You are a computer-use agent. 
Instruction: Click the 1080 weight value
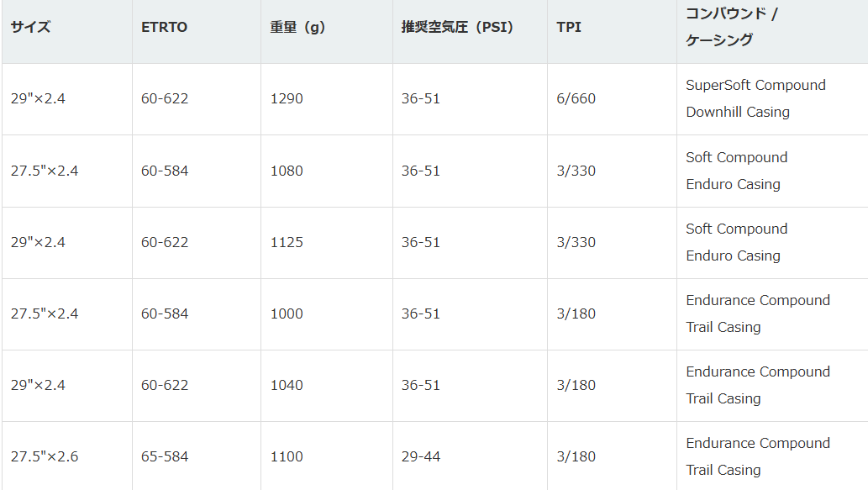click(x=287, y=171)
